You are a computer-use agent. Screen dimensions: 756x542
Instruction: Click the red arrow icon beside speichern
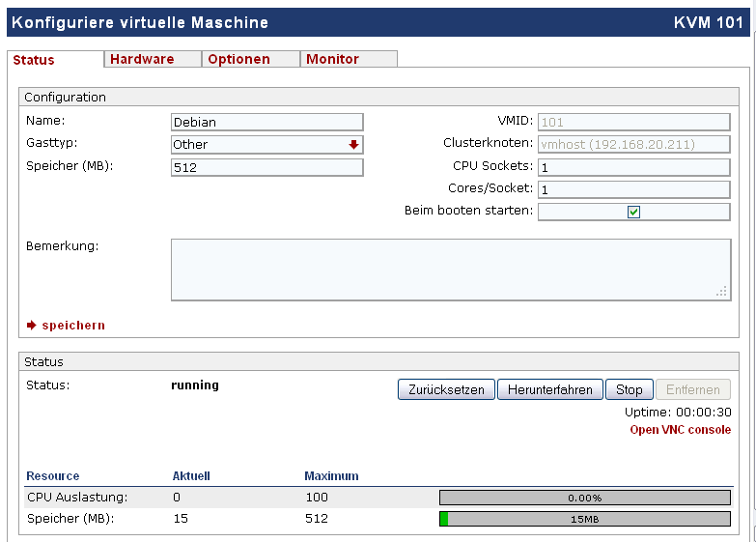coord(31,326)
